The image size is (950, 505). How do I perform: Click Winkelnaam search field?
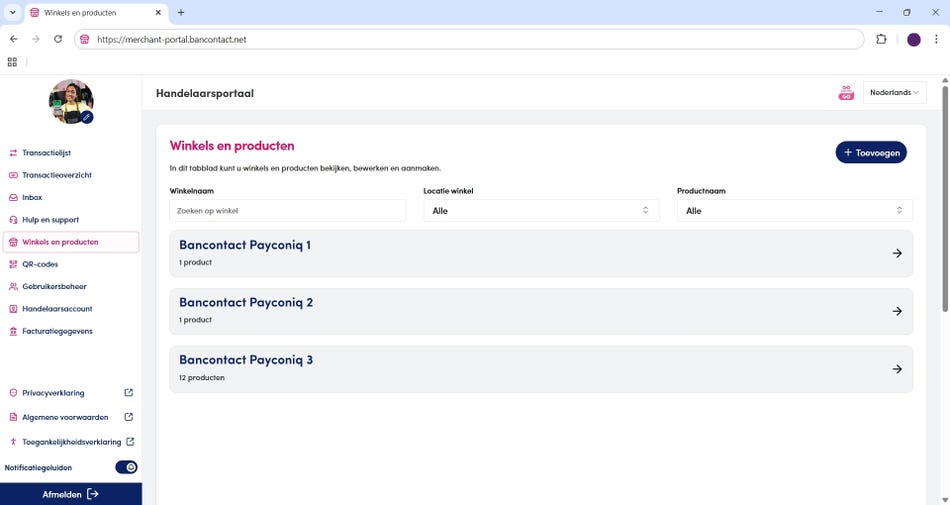[288, 211]
